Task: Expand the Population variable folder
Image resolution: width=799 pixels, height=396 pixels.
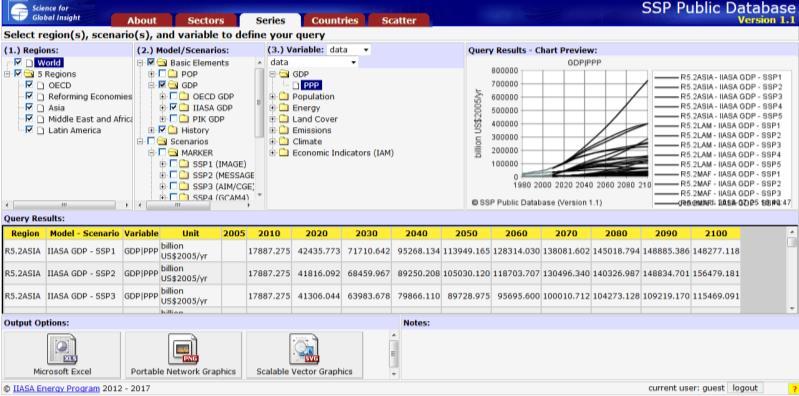Action: coord(273,96)
